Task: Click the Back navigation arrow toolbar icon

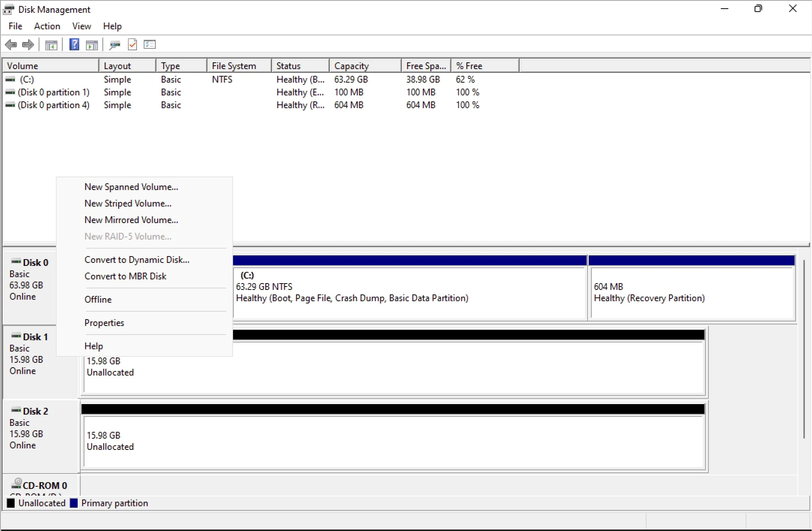Action: 11,44
